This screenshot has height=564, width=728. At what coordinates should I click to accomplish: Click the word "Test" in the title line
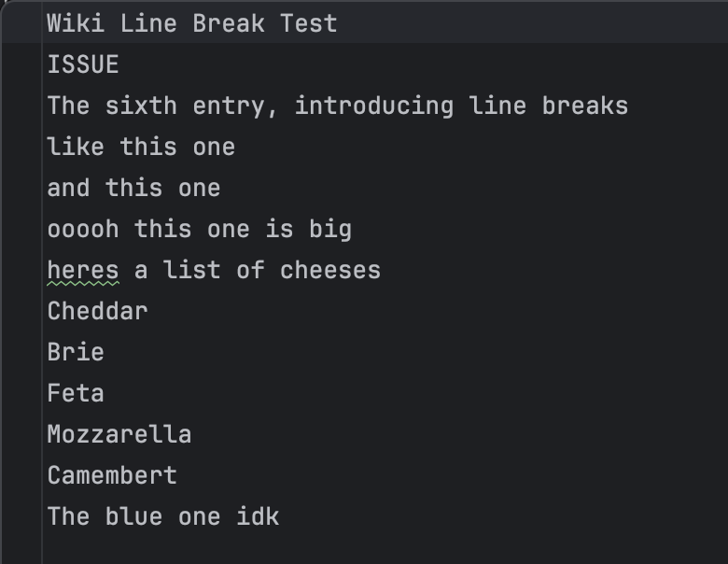click(308, 23)
